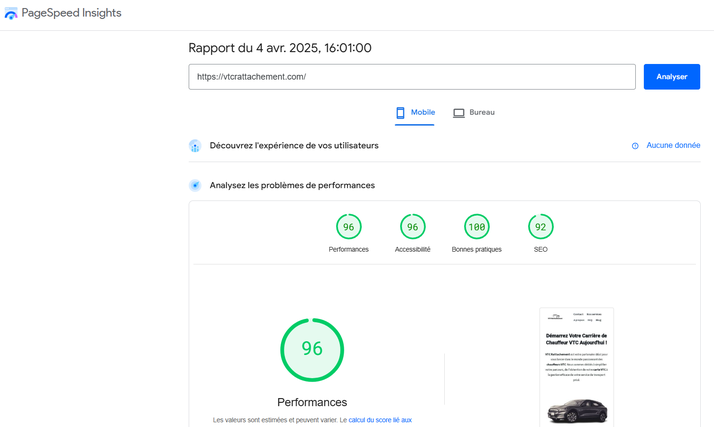Click the Aucune donnée link
714x427 pixels.
point(673,146)
